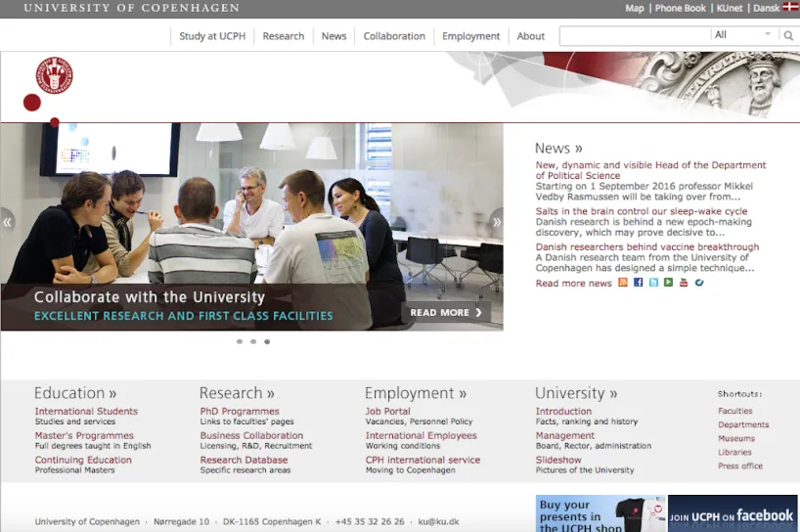800x532 pixels.
Task: Select the second carousel dot
Action: tap(253, 341)
